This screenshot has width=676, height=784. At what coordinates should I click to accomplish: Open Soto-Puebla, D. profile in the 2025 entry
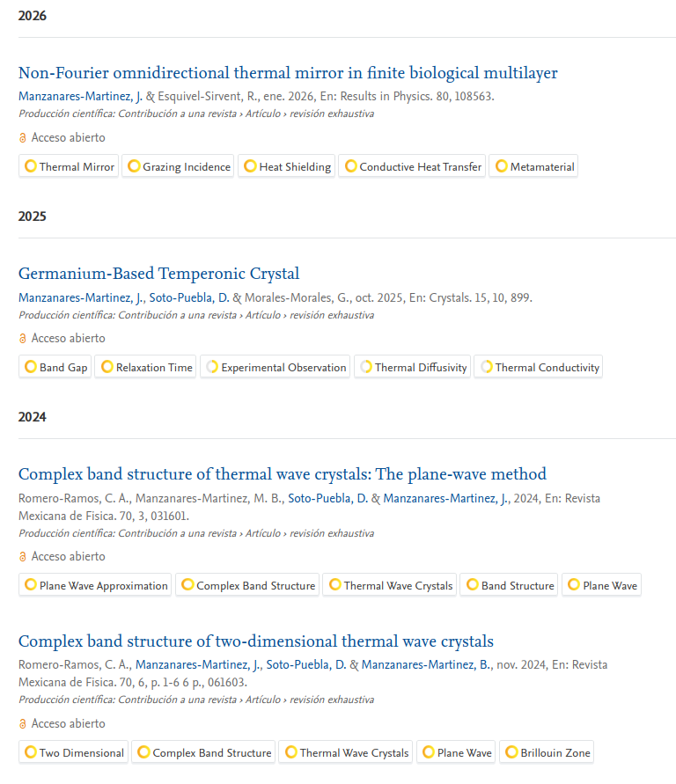coord(188,297)
